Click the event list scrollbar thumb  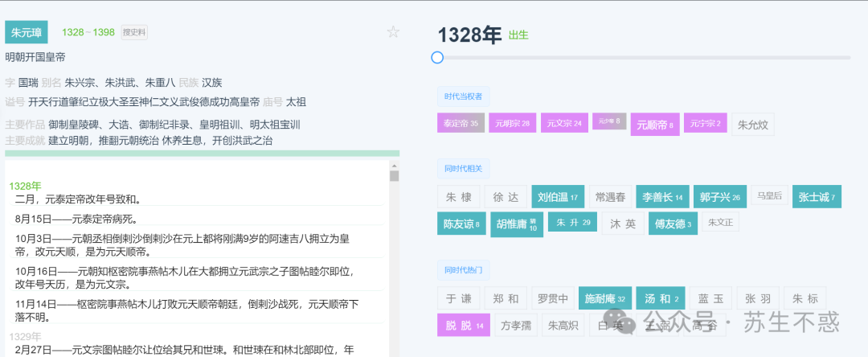[x=394, y=176]
